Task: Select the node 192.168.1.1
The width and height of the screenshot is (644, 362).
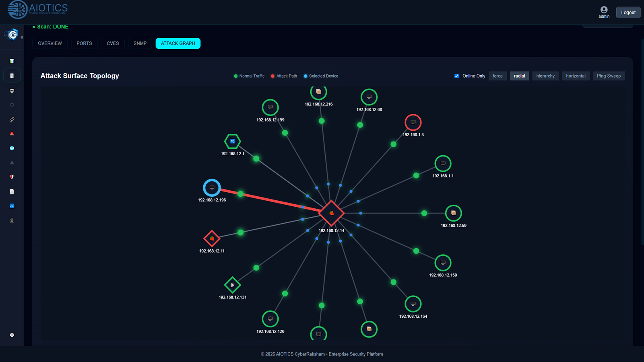Action: pos(443,164)
